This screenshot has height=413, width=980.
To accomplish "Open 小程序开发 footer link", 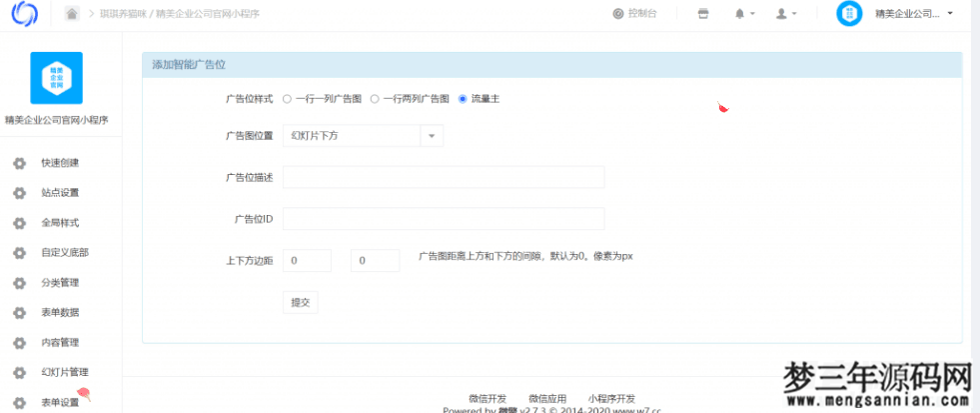I will point(611,399).
